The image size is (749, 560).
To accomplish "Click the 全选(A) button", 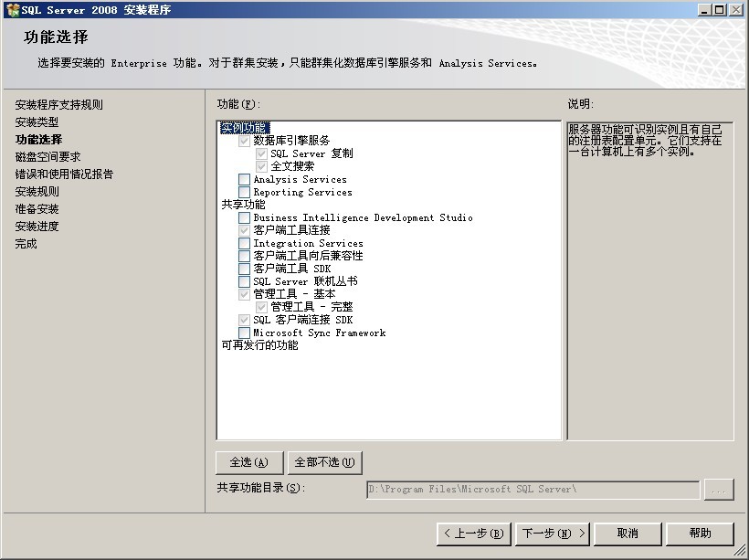I will pyautogui.click(x=249, y=462).
